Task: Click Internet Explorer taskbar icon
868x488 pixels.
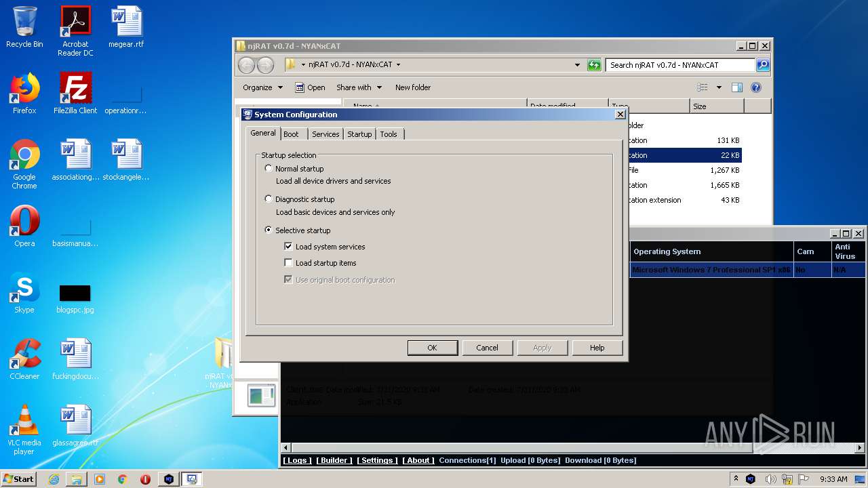Action: tap(54, 479)
